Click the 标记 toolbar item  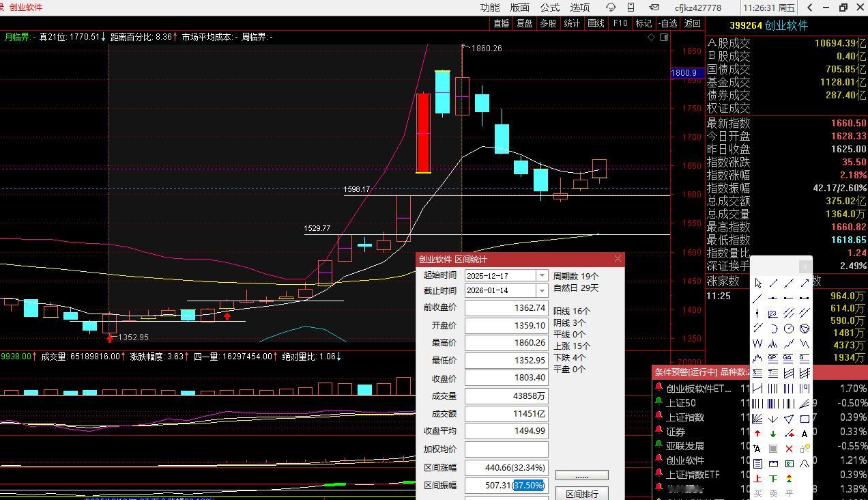pyautogui.click(x=643, y=23)
